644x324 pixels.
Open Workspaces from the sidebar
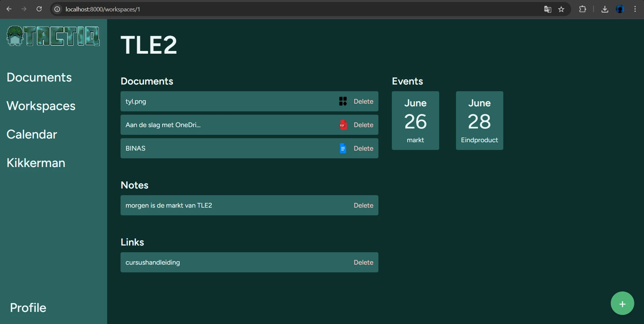point(41,106)
